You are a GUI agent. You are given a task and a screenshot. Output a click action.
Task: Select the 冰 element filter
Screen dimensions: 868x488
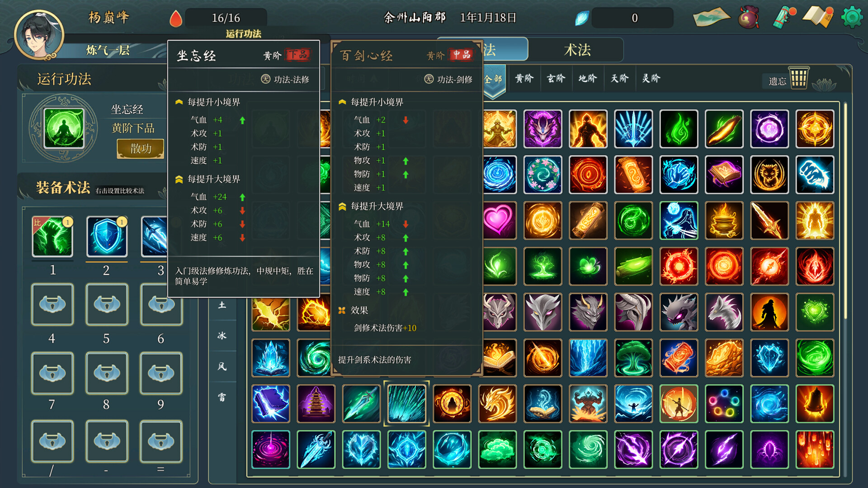pyautogui.click(x=222, y=336)
